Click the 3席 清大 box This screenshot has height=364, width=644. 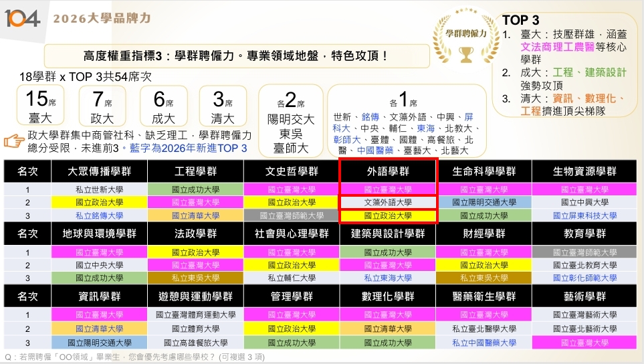223,106
